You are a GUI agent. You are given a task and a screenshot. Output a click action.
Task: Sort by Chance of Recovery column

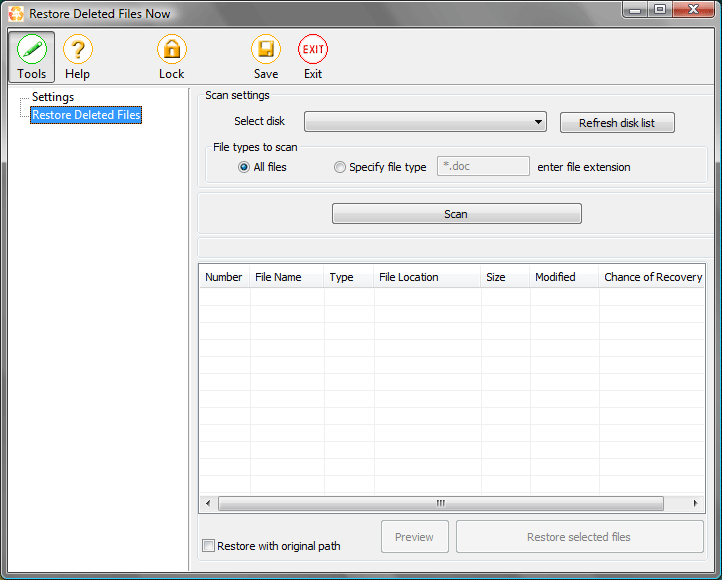(652, 277)
